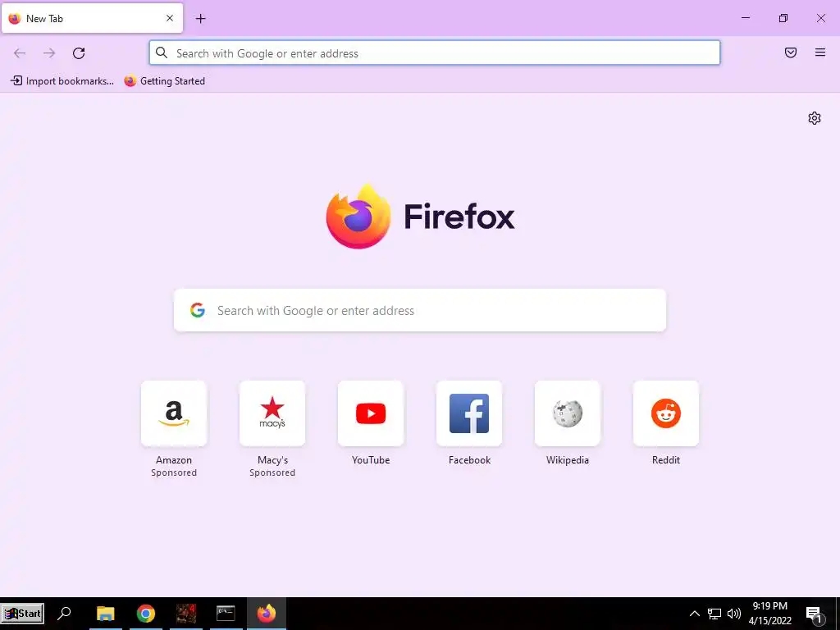The image size is (840, 630).
Task: Open the Firefox application menu
Action: click(x=820, y=52)
